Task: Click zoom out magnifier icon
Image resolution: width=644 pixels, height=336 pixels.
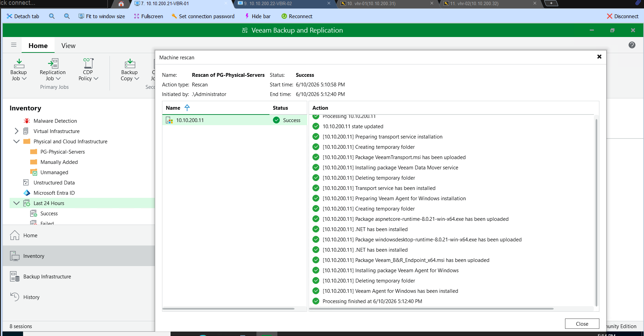Action: [67, 16]
